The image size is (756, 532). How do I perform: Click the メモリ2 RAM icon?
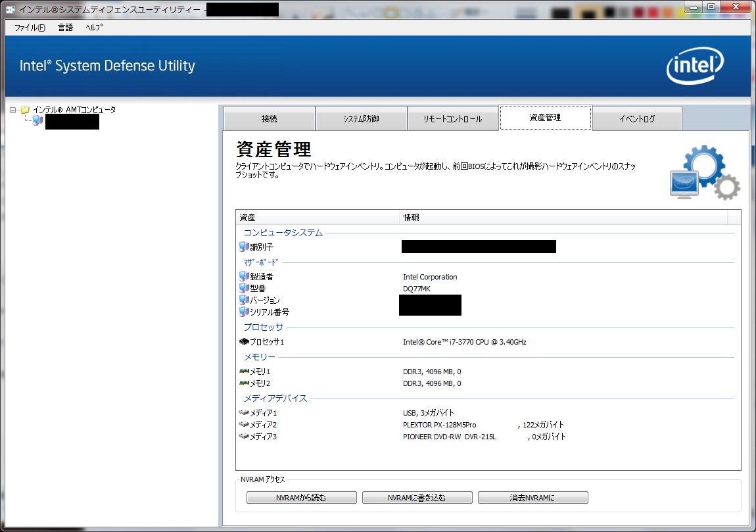tap(244, 383)
